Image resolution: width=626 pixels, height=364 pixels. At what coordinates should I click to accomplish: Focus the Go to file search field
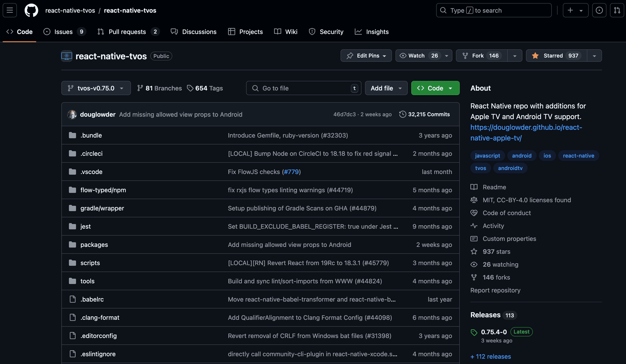pos(304,88)
